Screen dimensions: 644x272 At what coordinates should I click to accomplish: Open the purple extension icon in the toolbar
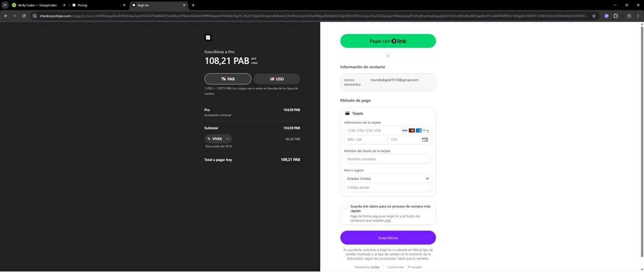point(607,16)
